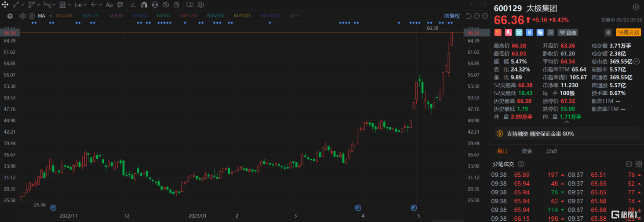Click the MA120 legend label

coord(189,16)
